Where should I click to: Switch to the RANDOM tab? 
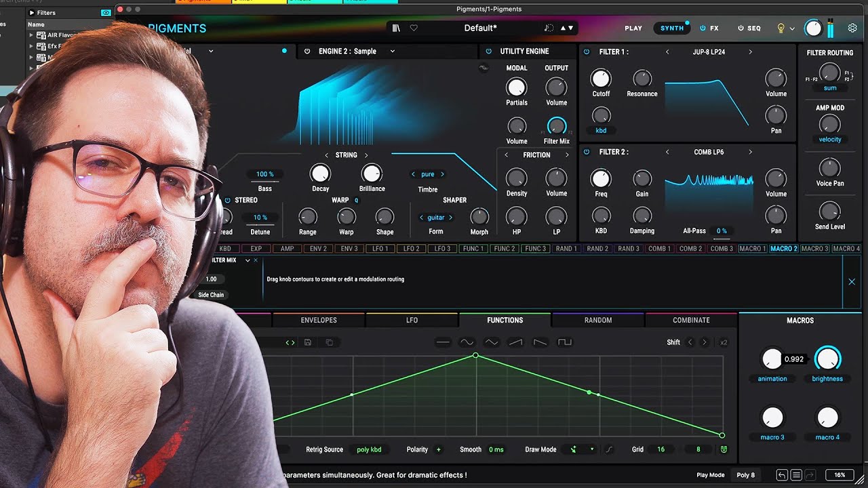coord(598,320)
